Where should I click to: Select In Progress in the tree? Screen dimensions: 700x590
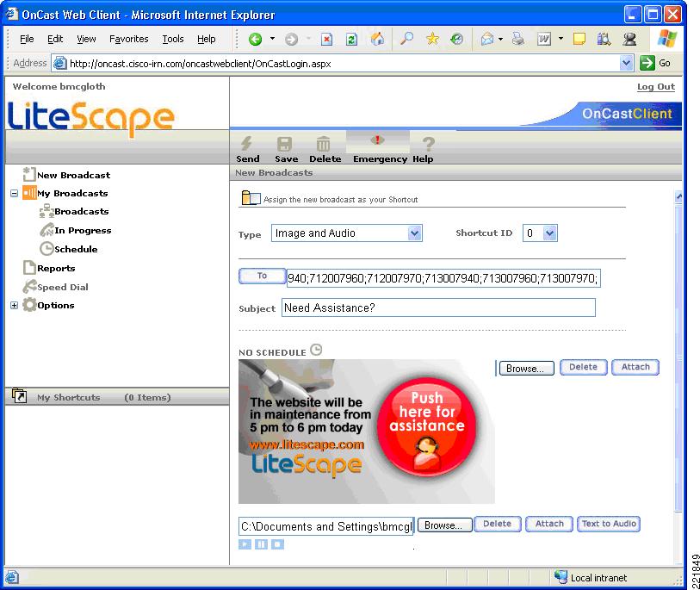click(x=83, y=231)
